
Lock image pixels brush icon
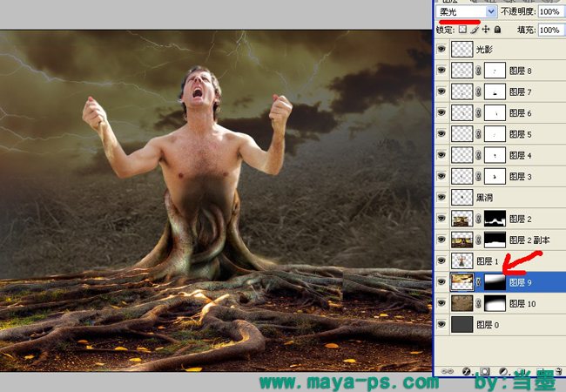point(475,30)
